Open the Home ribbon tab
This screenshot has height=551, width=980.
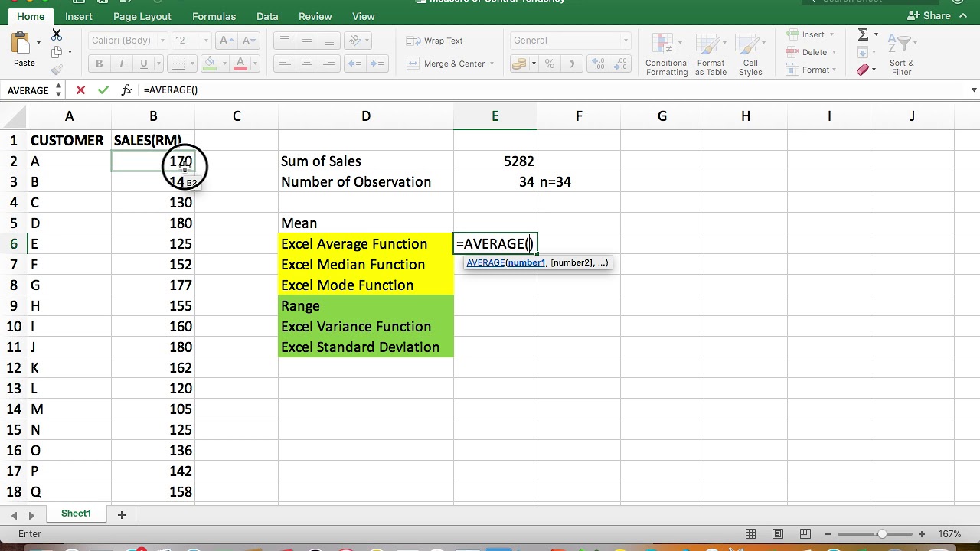tap(31, 16)
